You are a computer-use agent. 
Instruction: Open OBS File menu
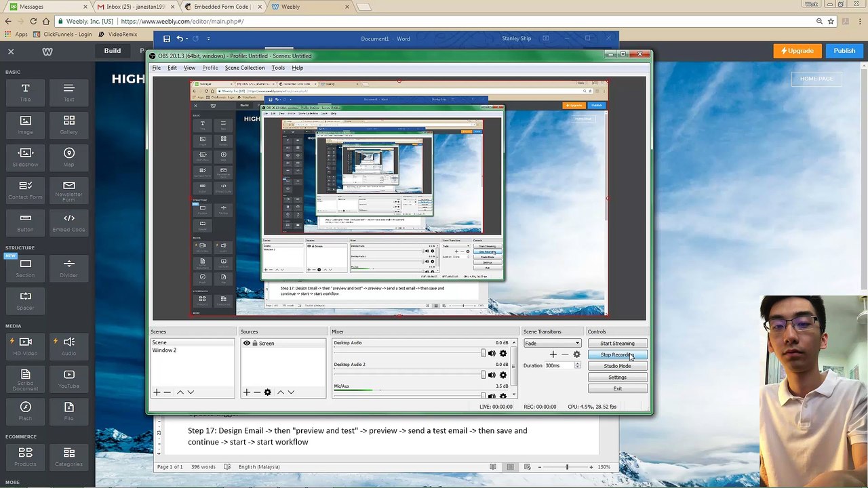tap(157, 68)
